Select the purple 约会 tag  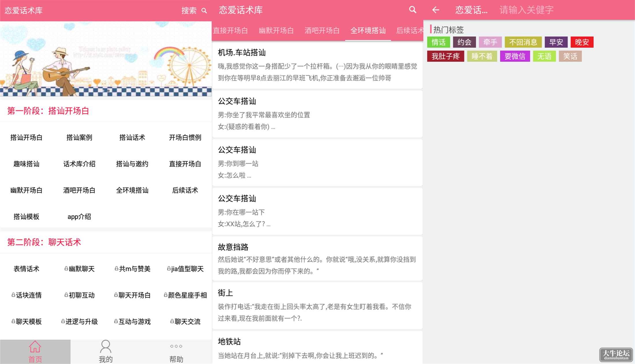[464, 42]
